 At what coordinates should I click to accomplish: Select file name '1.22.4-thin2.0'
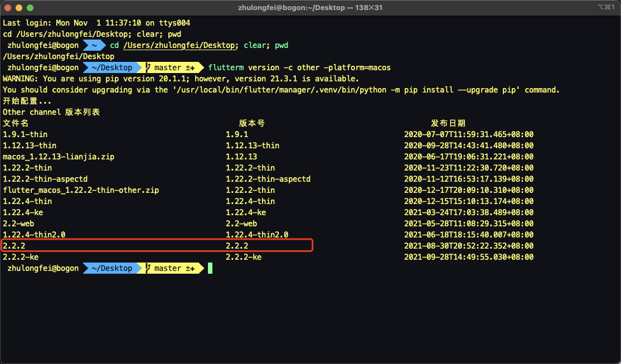click(34, 235)
